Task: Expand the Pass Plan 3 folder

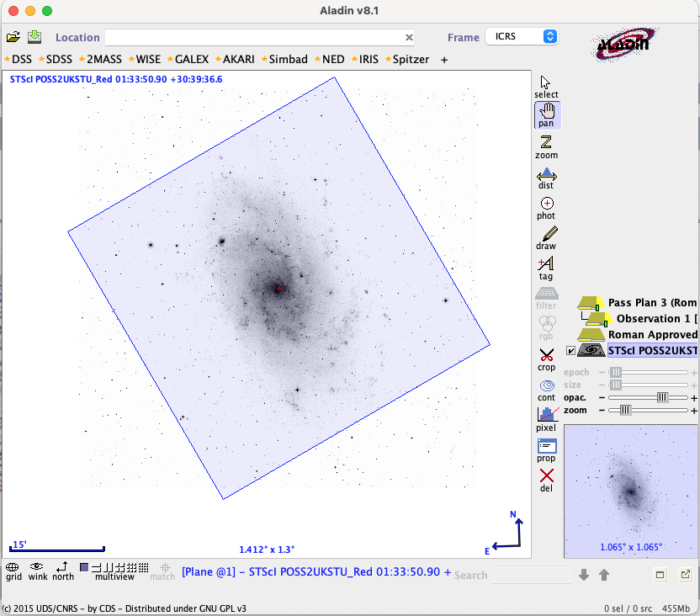Action: pos(590,303)
